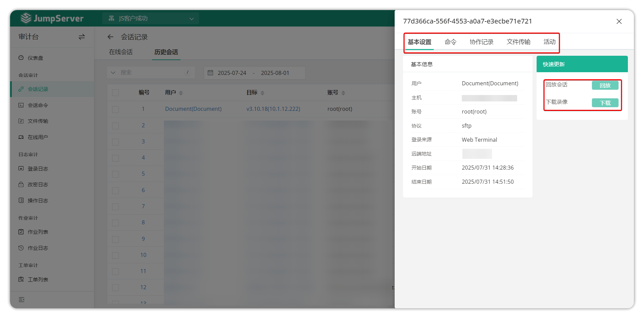This screenshot has height=315, width=644.
Task: Click the end date 2025-08-01 field
Action: point(275,73)
